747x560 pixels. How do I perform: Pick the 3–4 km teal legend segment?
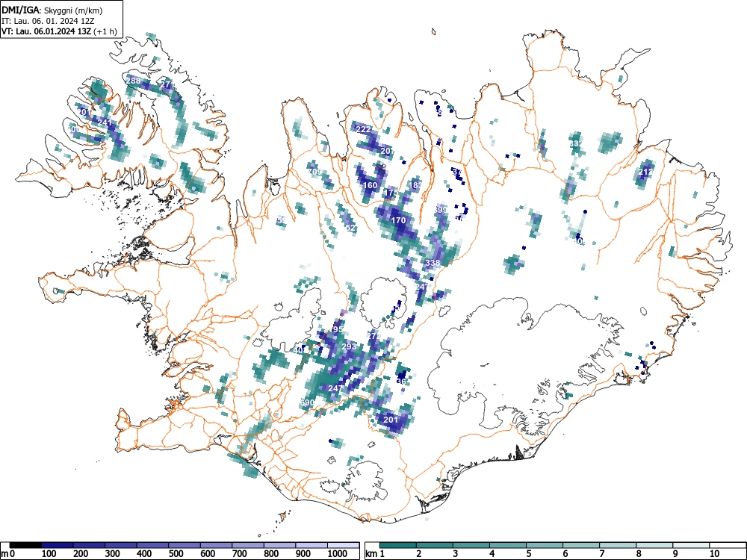tap(471, 545)
